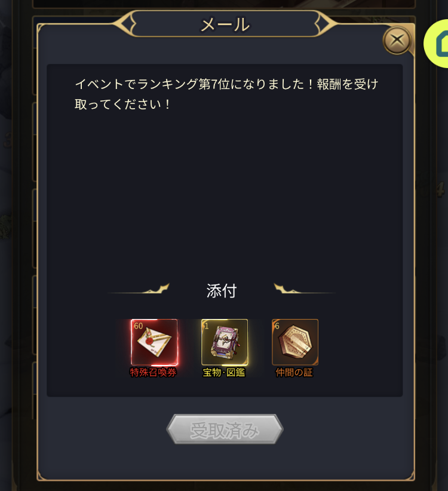Viewport: 448px width, 491px height.
Task: Tap the red 特殊召喚券 label
Action: pyautogui.click(x=154, y=372)
